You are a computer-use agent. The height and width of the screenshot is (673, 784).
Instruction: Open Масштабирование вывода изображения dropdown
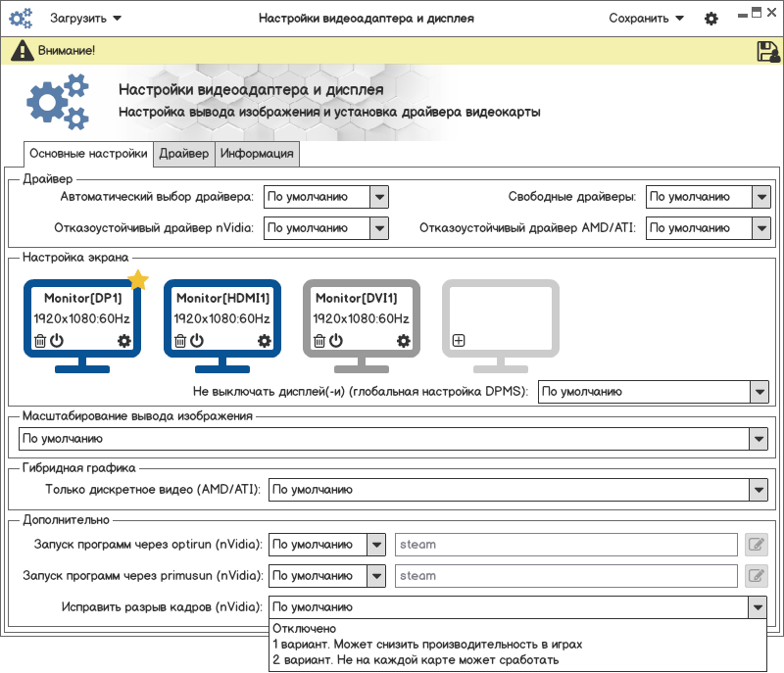[x=393, y=439]
